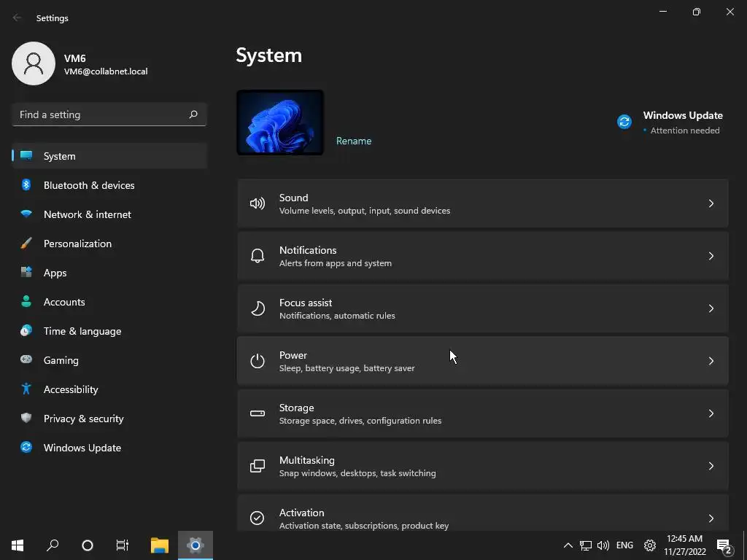Open Task View from the taskbar

click(x=123, y=545)
